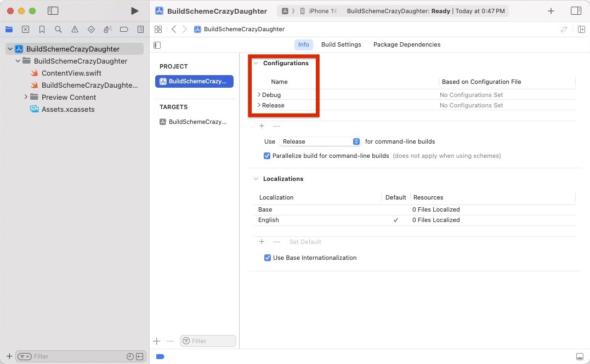Open the issue navigator warning icon

coord(75,29)
